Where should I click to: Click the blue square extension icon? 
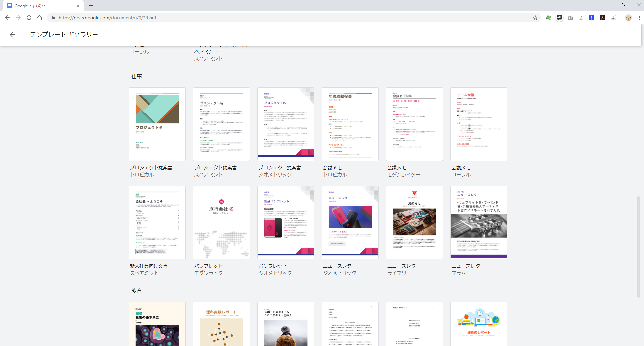pos(592,18)
